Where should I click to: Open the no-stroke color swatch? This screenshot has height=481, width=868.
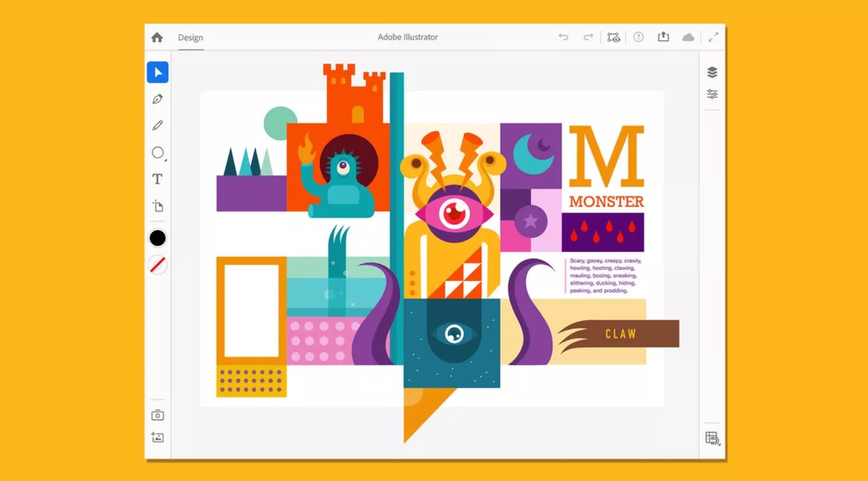tap(158, 265)
